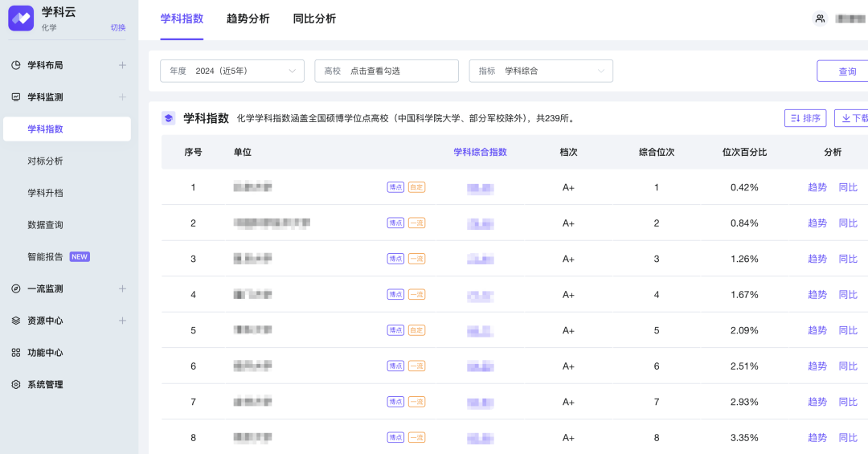Click the 博点 tag in row 3

pyautogui.click(x=395, y=259)
